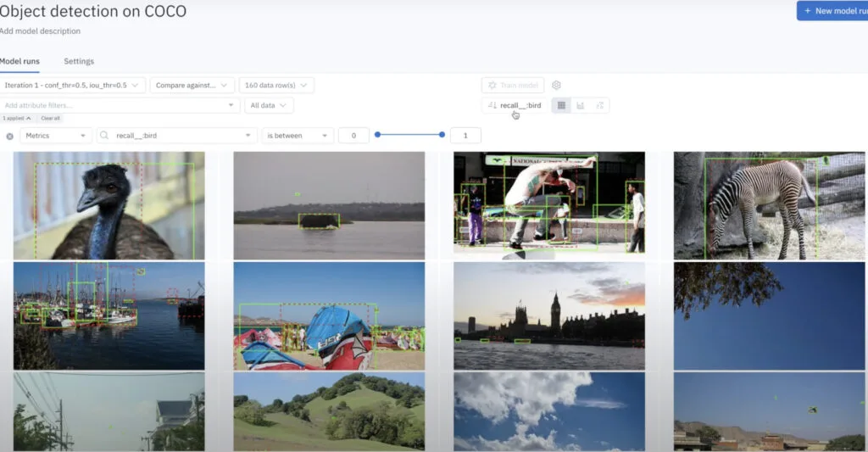Open the Iteration 1 model run dropdown
This screenshot has width=868, height=452.
[73, 85]
